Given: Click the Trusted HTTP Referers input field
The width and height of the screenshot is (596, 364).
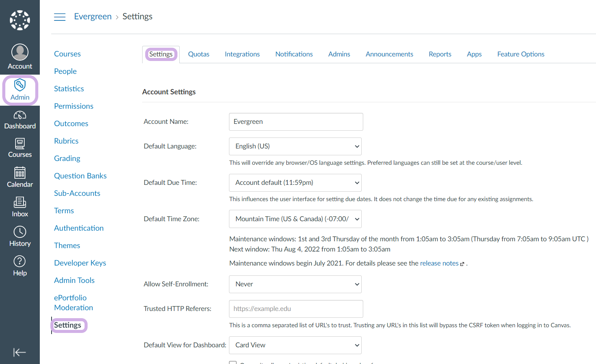Looking at the screenshot, I should click(x=296, y=309).
